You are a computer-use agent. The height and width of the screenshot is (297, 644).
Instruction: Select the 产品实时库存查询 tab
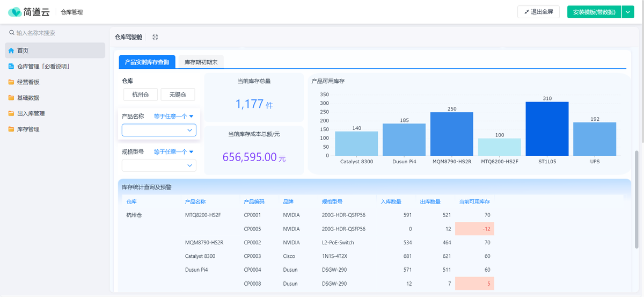click(147, 62)
